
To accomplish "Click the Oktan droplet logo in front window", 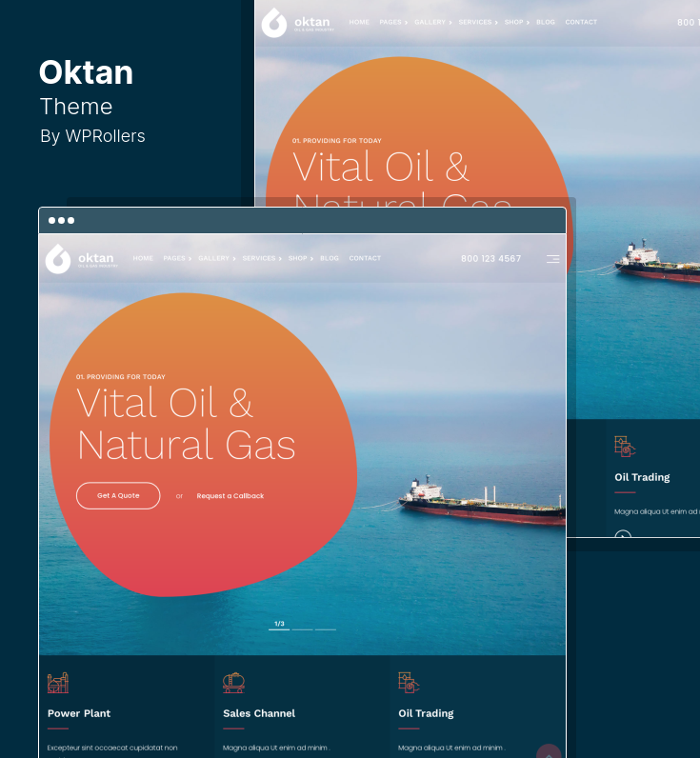I will (58, 259).
